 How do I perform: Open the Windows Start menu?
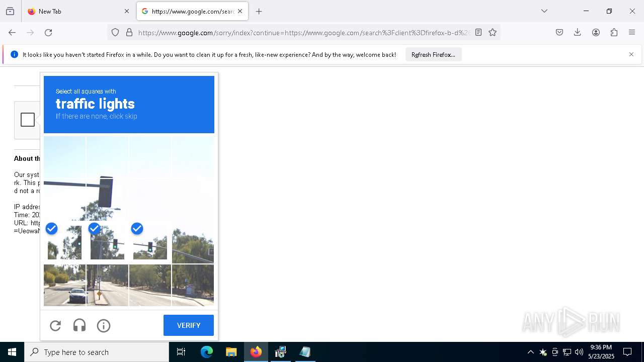12,352
